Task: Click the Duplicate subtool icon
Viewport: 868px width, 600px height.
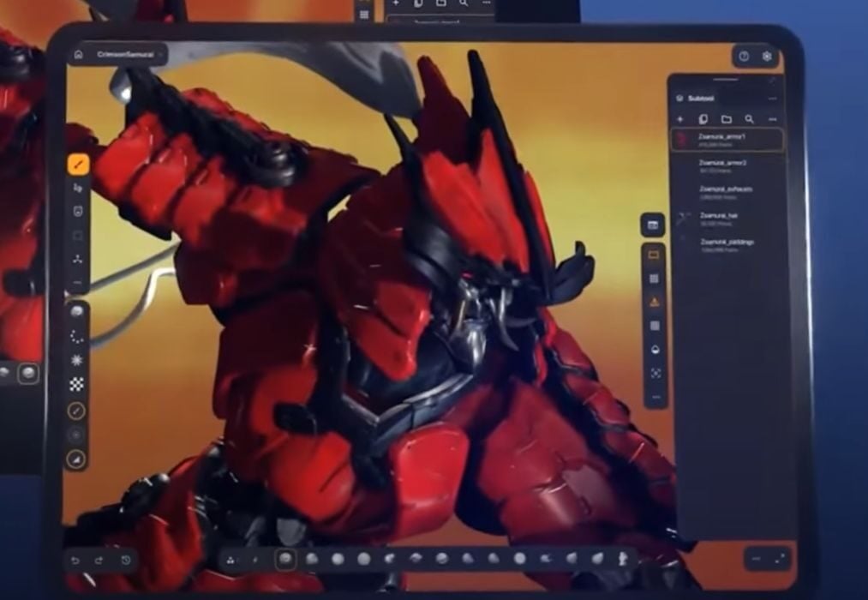Action: (x=703, y=119)
